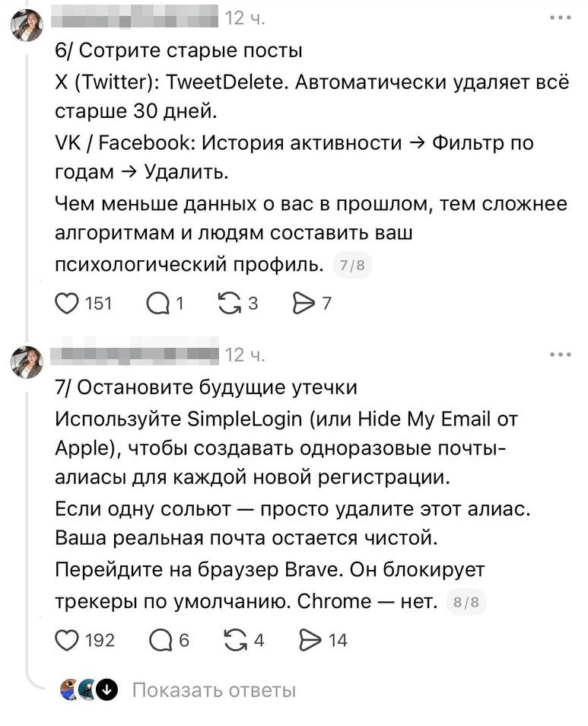Share the post with 7 shares
This screenshot has width=588, height=726.
click(303, 304)
